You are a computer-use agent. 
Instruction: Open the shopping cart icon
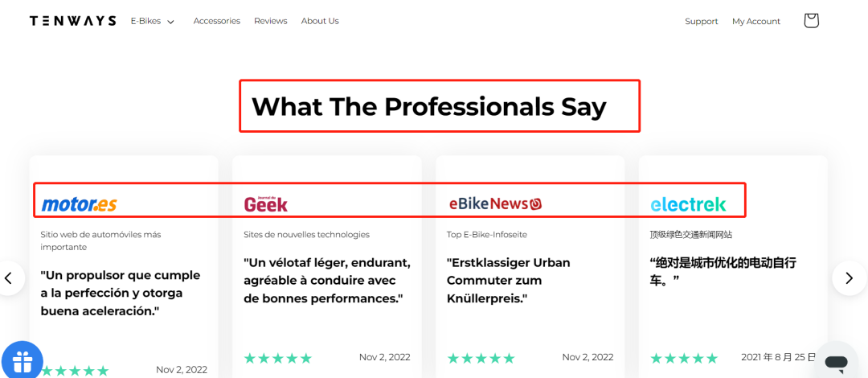click(x=811, y=21)
